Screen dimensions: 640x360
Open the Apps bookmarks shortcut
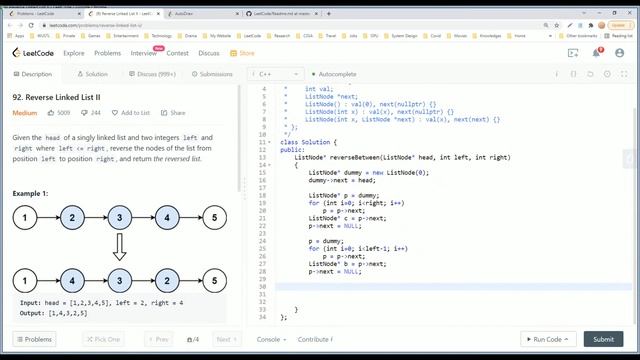click(x=16, y=36)
